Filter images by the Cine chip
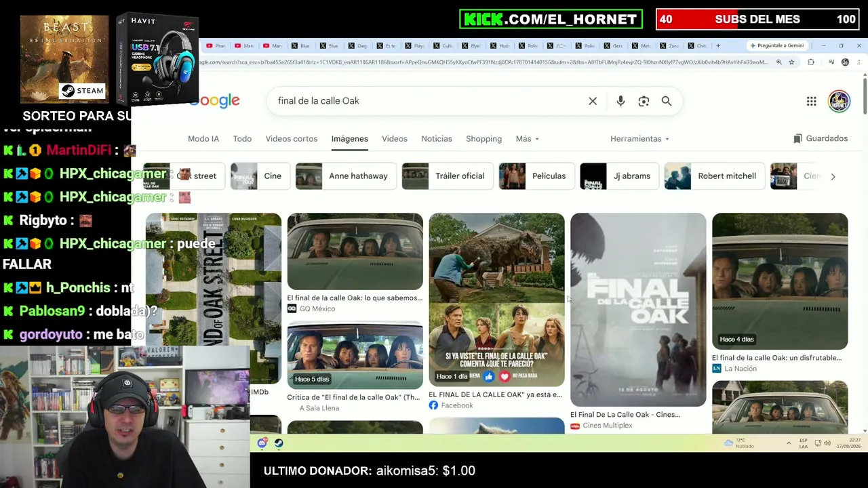Screen dimensions: 868x488 click(x=259, y=176)
